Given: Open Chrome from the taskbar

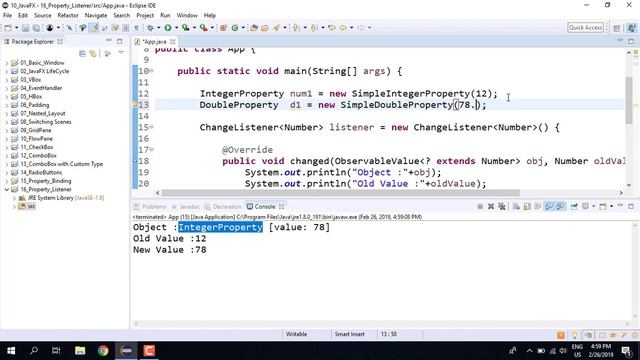Looking at the screenshot, I should click(103, 351).
